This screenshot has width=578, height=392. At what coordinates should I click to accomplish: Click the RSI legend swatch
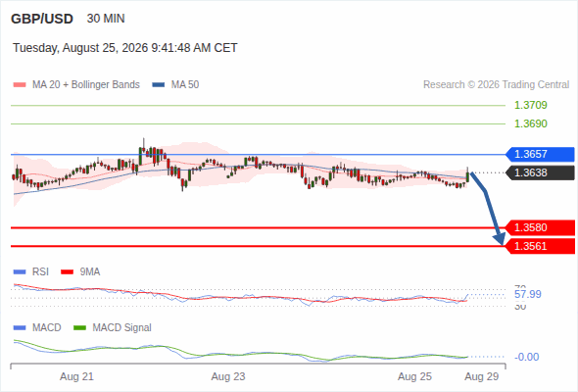(x=20, y=272)
